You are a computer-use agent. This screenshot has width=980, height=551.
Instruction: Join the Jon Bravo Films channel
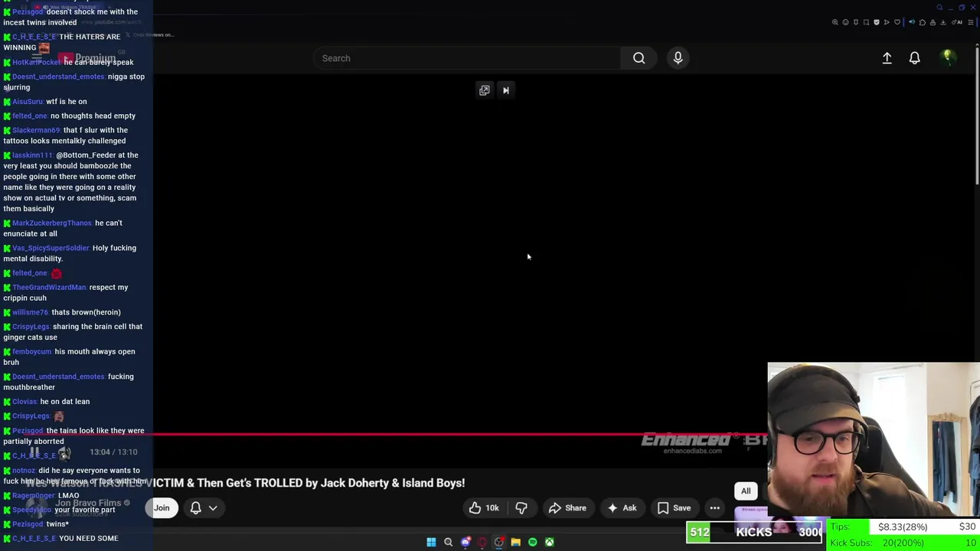pyautogui.click(x=162, y=508)
